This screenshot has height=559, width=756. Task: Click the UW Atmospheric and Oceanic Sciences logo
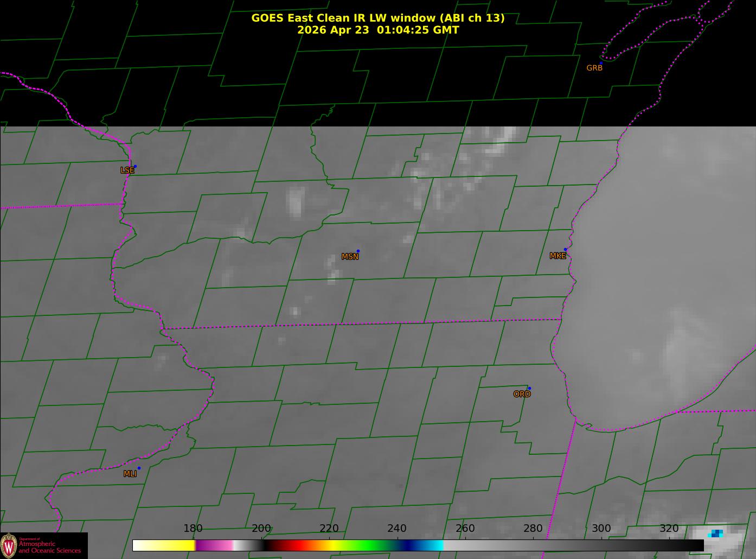(x=43, y=545)
